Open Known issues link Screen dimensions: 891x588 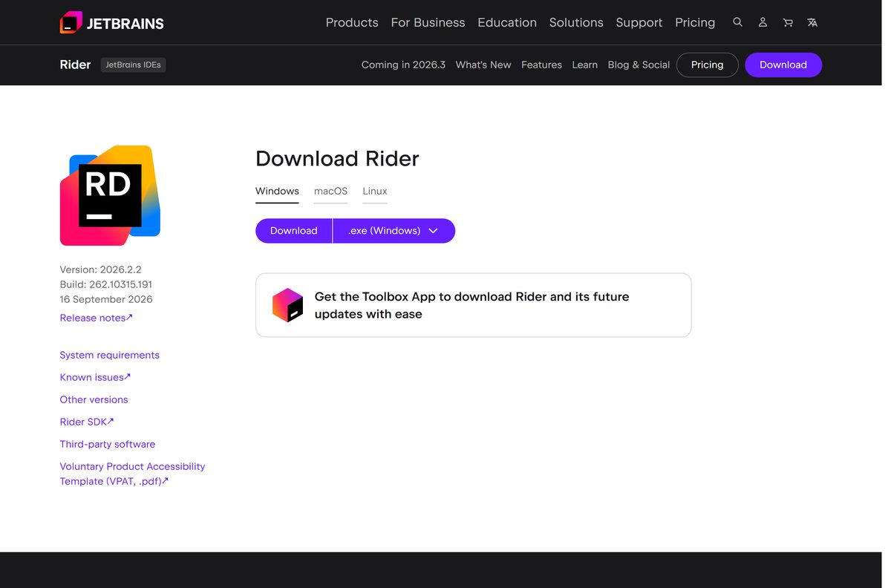pos(95,377)
